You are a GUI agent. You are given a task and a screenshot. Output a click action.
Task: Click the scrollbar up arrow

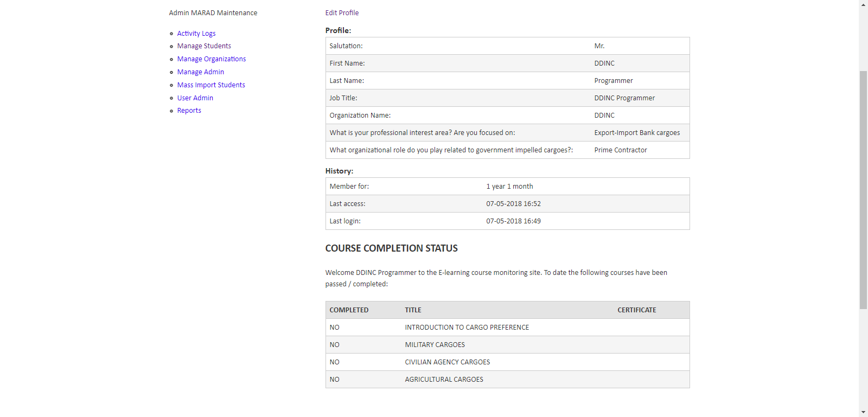tap(863, 4)
